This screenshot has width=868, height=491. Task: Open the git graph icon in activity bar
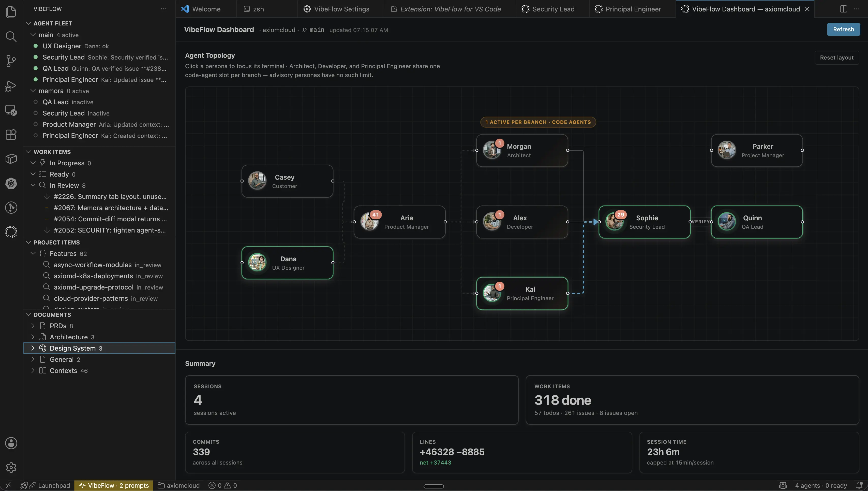point(11,207)
